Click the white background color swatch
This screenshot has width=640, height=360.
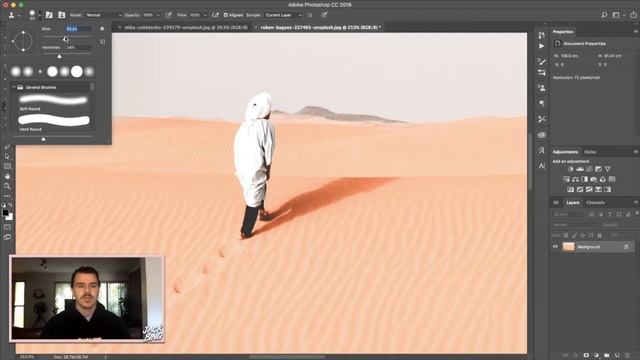pos(10,218)
